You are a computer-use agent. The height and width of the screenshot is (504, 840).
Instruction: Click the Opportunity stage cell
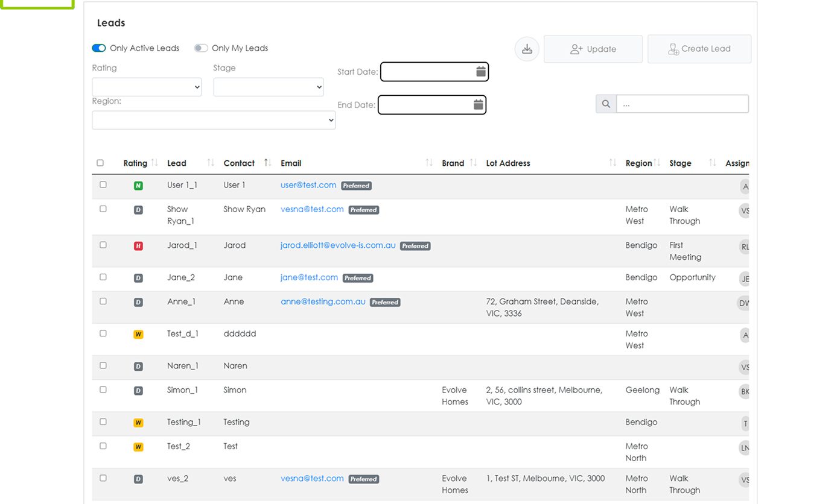pyautogui.click(x=692, y=277)
